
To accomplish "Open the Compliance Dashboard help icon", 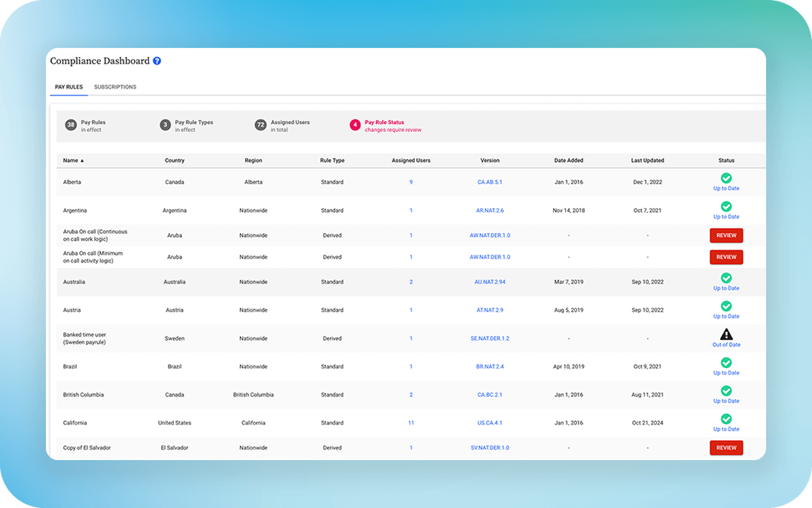I will pos(157,61).
